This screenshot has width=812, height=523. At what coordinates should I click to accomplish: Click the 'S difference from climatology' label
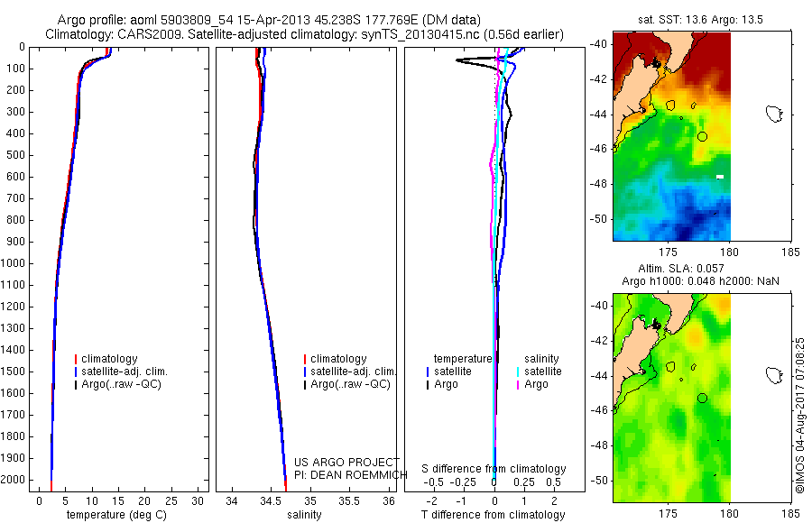(494, 469)
